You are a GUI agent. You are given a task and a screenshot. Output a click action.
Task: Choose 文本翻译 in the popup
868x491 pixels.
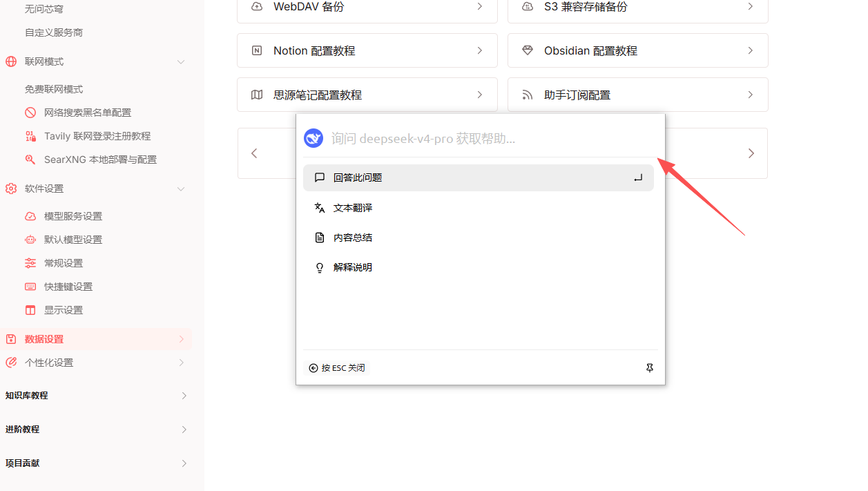pos(479,208)
